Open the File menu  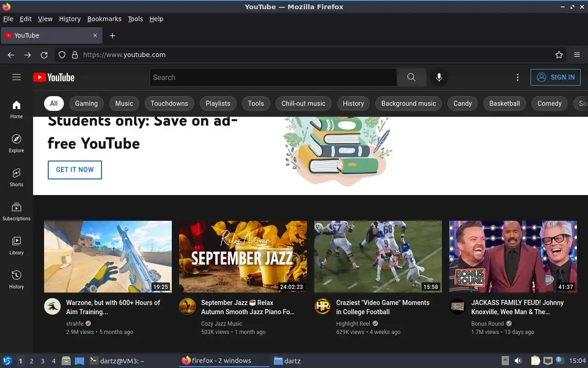pyautogui.click(x=8, y=19)
